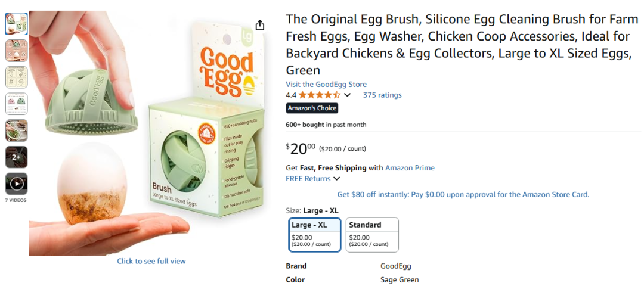Show the third instruction diagram thumbnail
The image size is (644, 286).
(x=16, y=77)
